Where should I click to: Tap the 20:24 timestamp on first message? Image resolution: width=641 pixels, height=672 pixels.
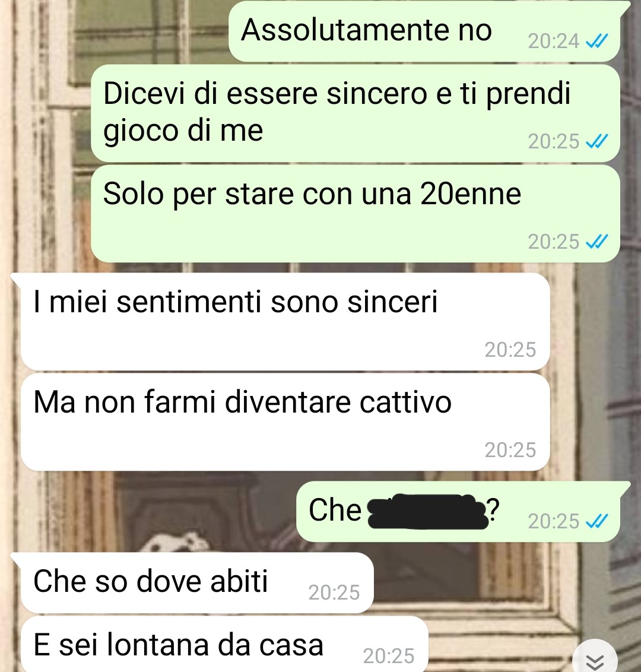554,41
